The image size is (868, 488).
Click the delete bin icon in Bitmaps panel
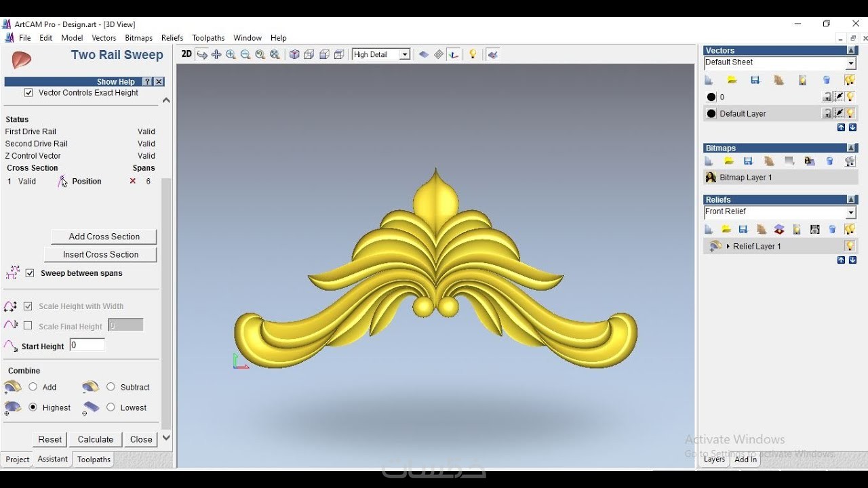click(829, 161)
